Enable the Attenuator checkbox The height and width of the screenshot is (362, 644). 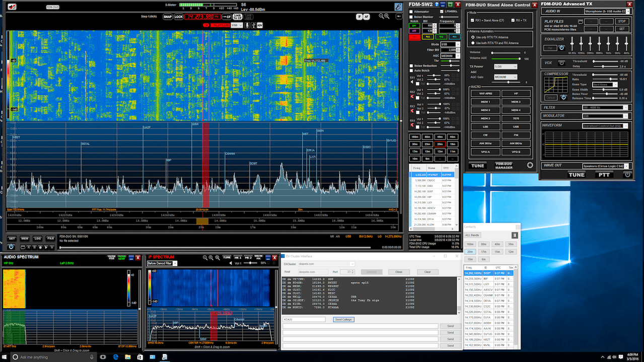point(410,11)
